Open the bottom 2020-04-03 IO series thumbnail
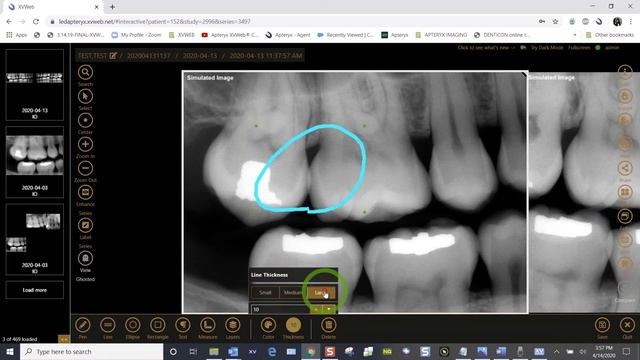Image resolution: width=640 pixels, height=360 pixels. click(x=35, y=239)
